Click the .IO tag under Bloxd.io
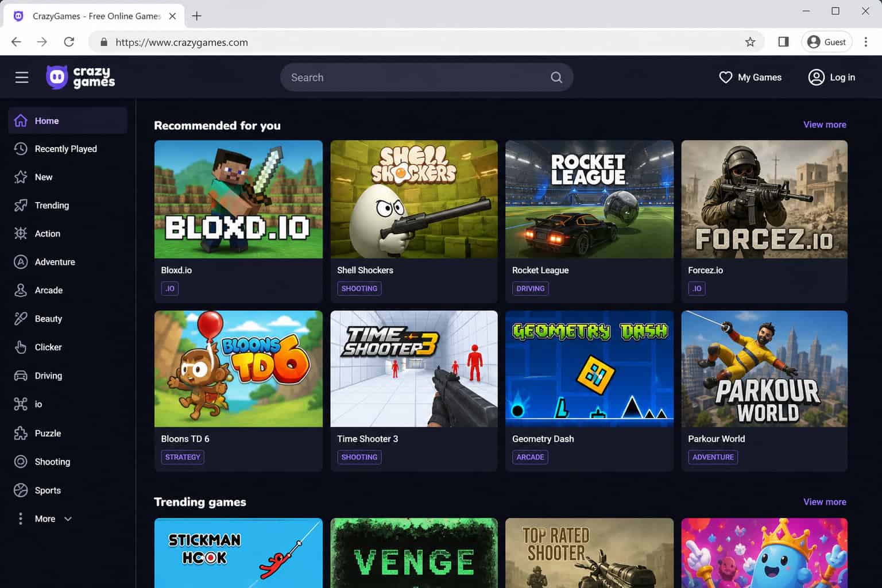This screenshot has width=882, height=588. (170, 288)
